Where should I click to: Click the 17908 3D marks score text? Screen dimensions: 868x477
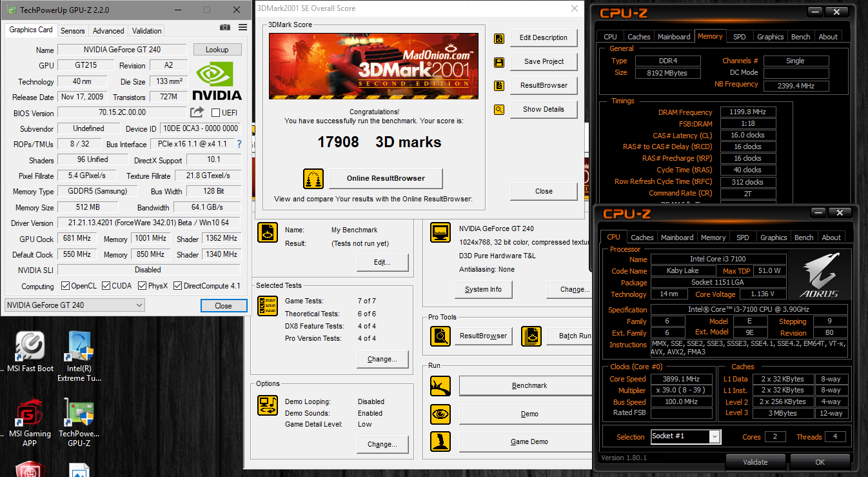(379, 142)
